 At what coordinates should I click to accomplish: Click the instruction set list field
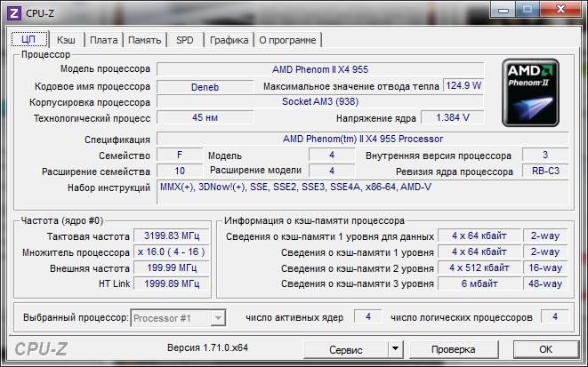click(362, 191)
